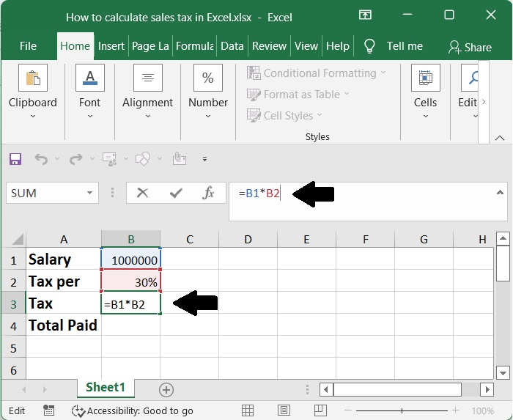This screenshot has height=420, width=513.
Task: Click the macro recording icon in status bar
Action: coord(48,410)
